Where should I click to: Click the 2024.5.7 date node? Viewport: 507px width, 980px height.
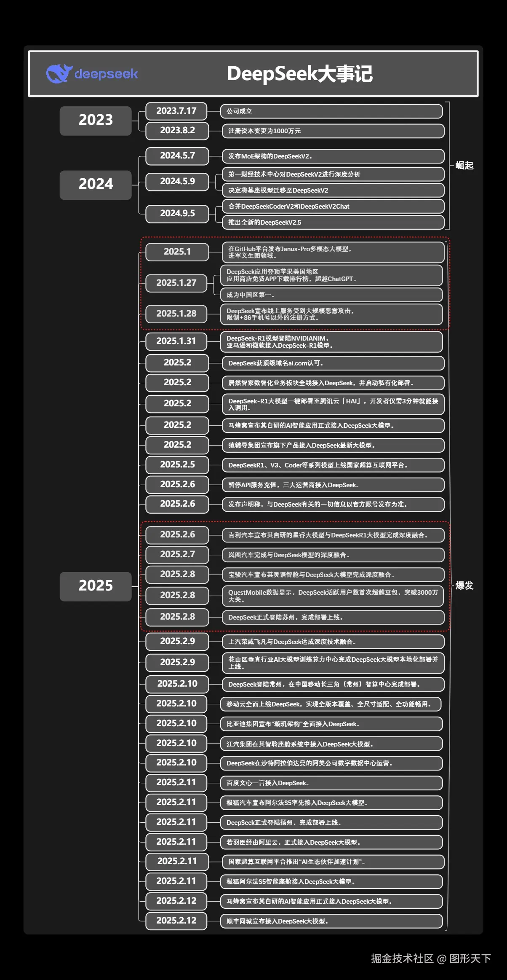pos(177,156)
